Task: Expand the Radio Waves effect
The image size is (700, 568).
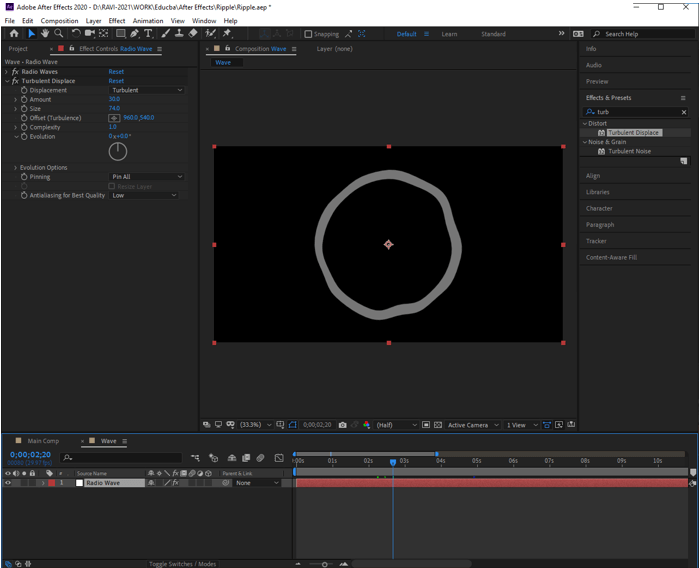Action: click(x=6, y=71)
